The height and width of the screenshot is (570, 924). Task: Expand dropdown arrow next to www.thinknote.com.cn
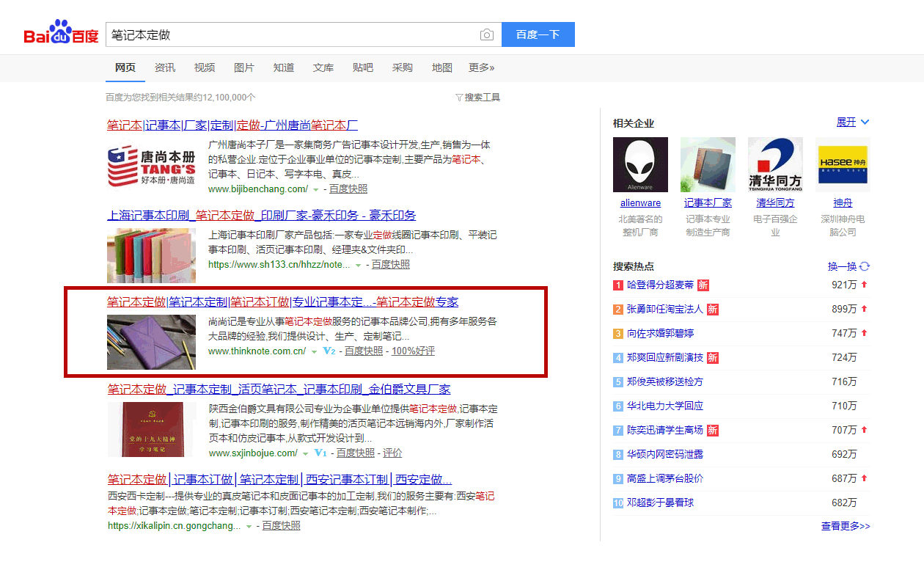point(314,351)
